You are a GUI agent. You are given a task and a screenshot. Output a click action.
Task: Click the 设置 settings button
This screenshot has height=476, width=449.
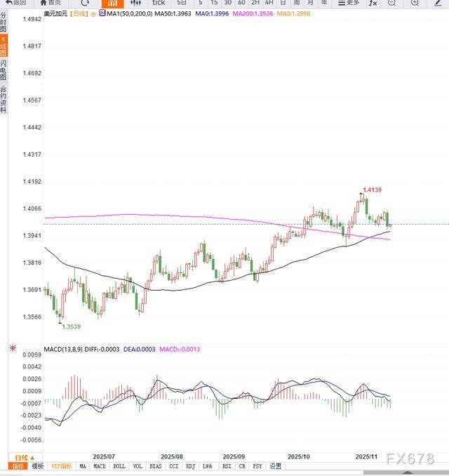pyautogui.click(x=276, y=466)
